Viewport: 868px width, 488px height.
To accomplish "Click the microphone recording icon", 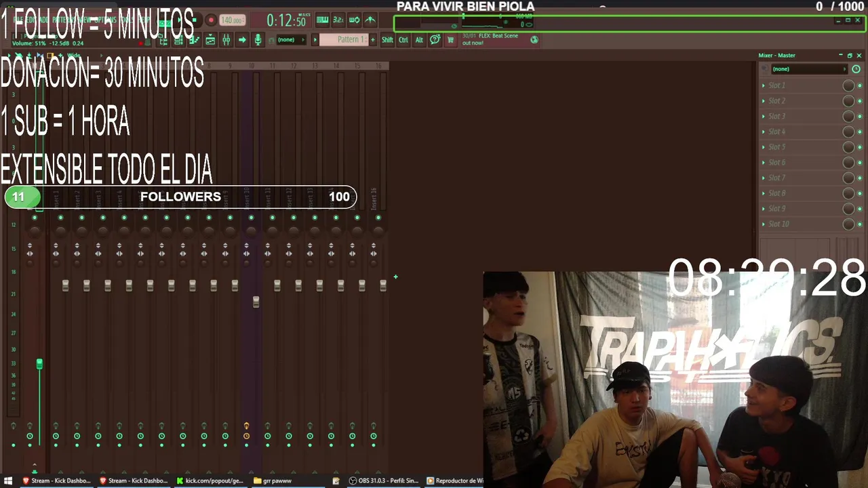I will pyautogui.click(x=258, y=40).
